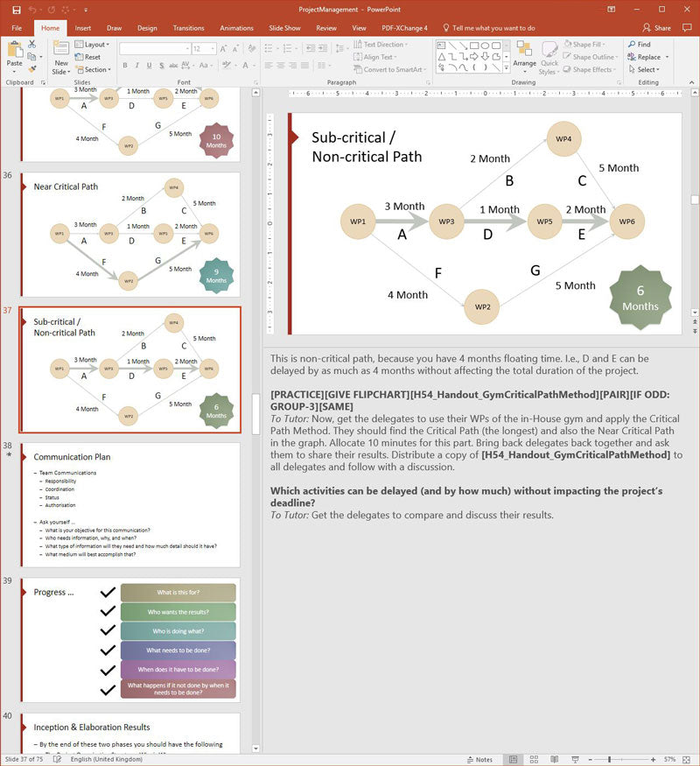Screen dimensions: 700x766
Task: Click Add or Remove Columns icon
Action: (x=323, y=65)
